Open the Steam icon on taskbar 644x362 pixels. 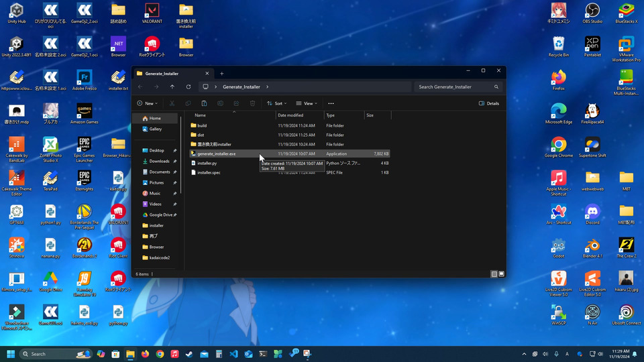(x=189, y=354)
